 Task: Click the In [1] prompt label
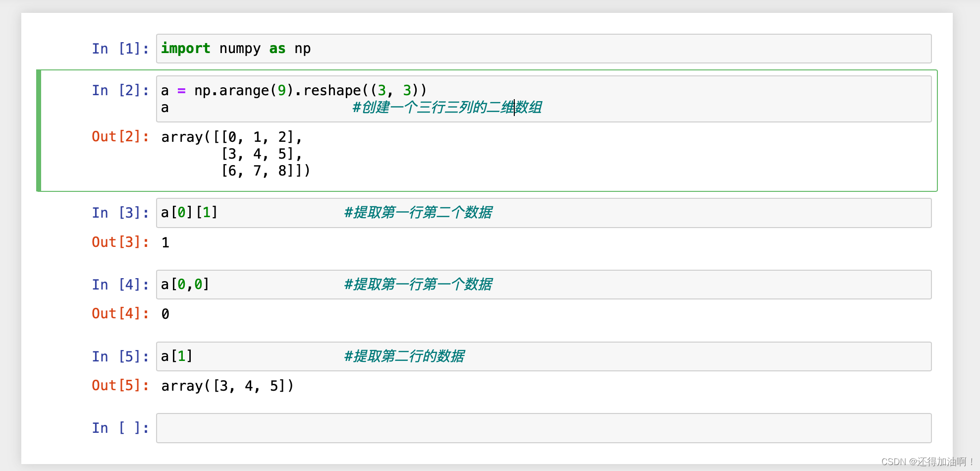click(x=120, y=49)
